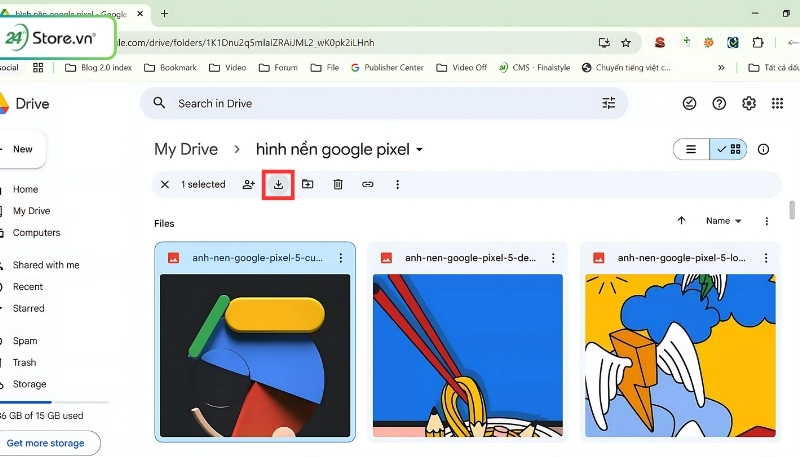Viewport: 800px width, 457px height.
Task: Click the New button
Action: (x=22, y=149)
